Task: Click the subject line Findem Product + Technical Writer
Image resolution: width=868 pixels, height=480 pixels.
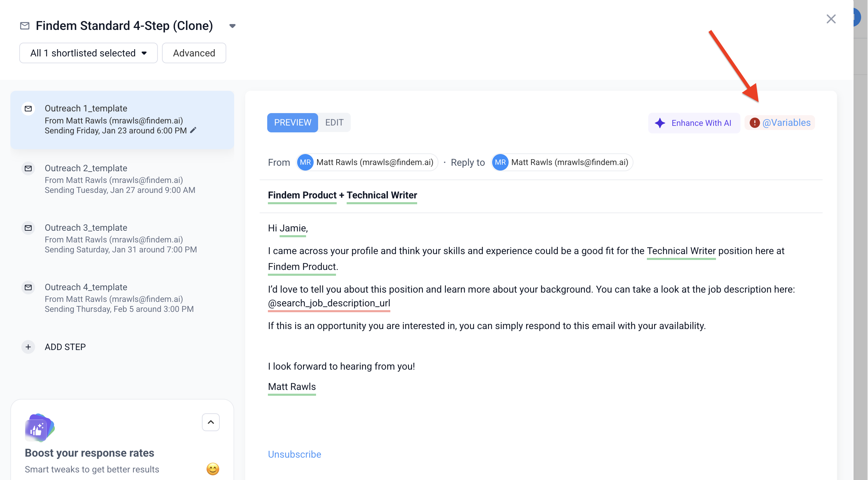Action: [342, 195]
